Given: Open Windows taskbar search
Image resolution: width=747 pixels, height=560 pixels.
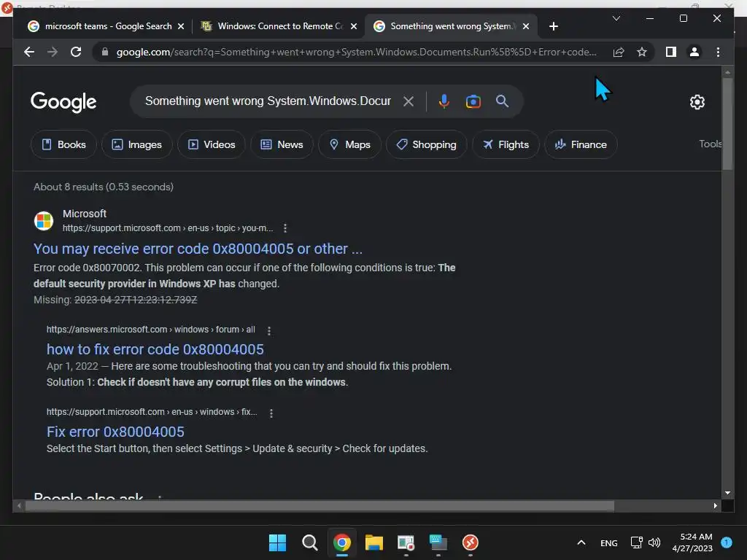Looking at the screenshot, I should (309, 542).
